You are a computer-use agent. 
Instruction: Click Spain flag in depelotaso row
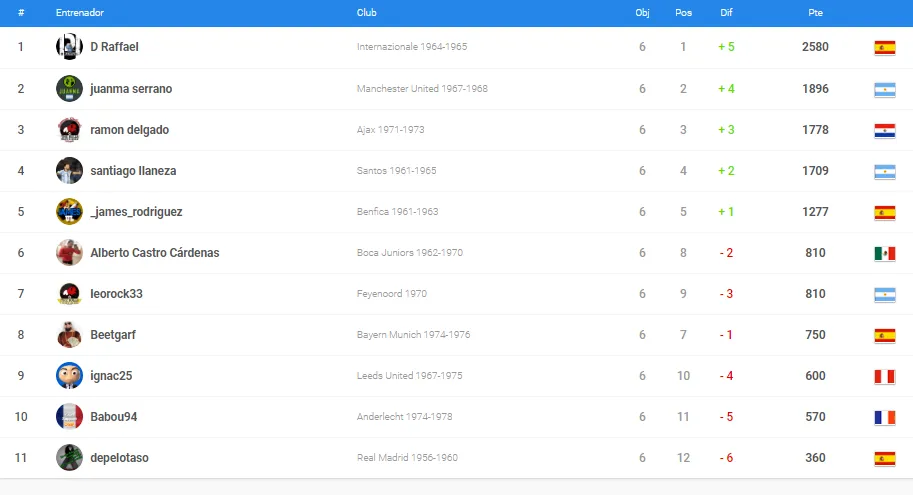[x=884, y=459]
